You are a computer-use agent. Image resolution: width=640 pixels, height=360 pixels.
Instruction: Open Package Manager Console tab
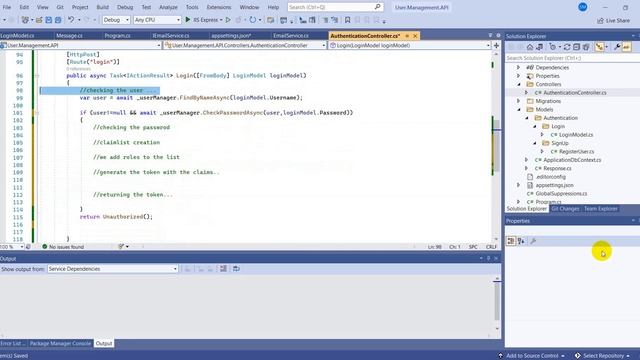point(60,343)
